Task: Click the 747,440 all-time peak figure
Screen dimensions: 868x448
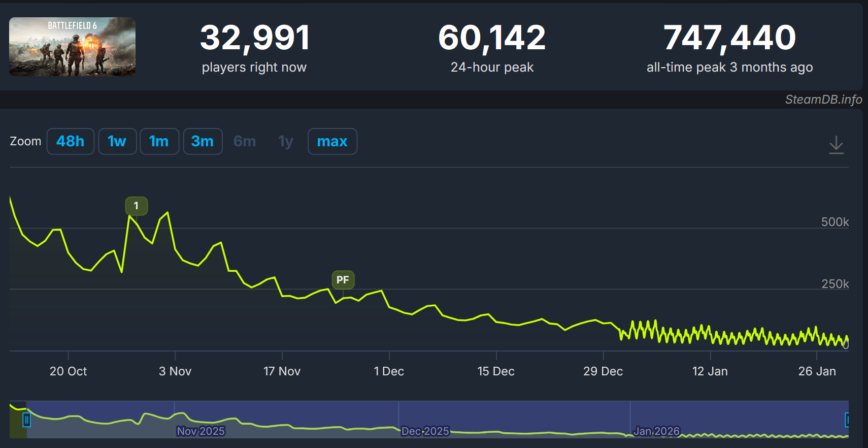Action: point(729,38)
